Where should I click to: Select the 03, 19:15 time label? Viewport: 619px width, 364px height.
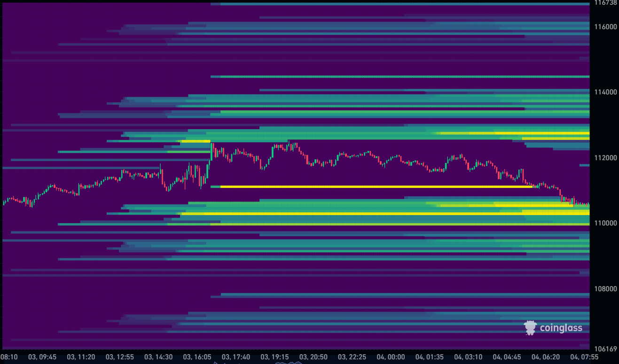275,357
